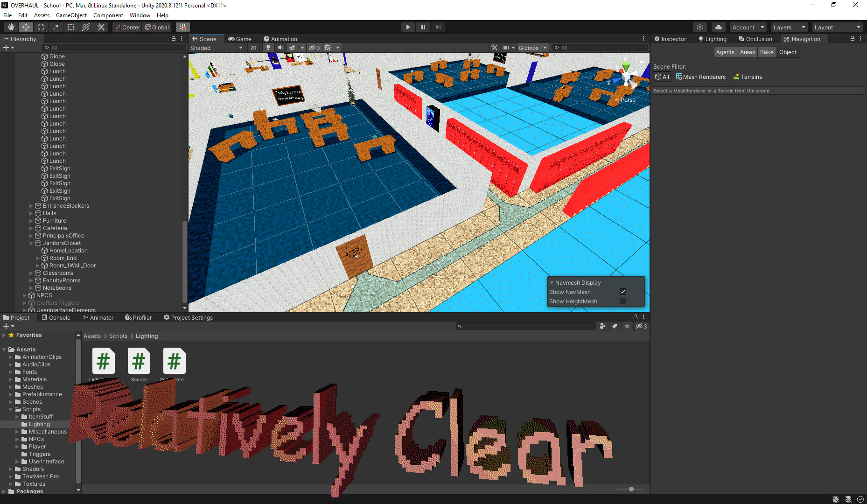Toggle 2D view mode in Scene toolbar
The height and width of the screenshot is (504, 867).
coord(253,48)
